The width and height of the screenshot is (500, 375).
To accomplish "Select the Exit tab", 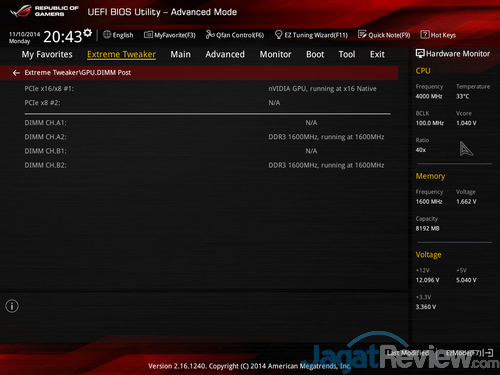I will pos(377,54).
